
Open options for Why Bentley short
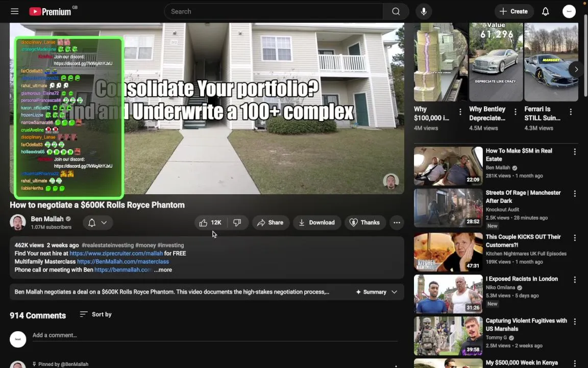point(515,112)
